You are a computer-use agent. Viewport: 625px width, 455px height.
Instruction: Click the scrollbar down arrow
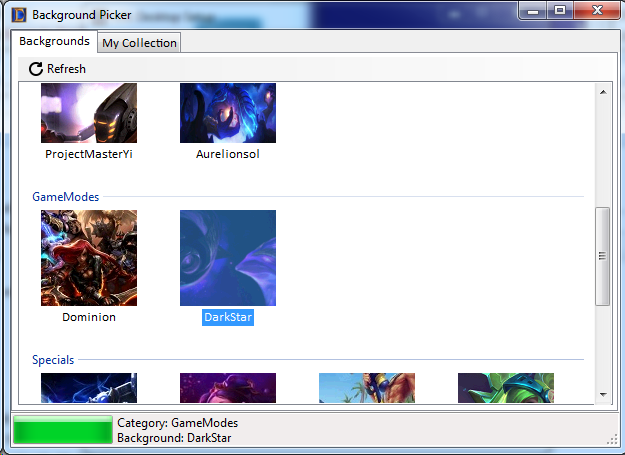pos(603,394)
